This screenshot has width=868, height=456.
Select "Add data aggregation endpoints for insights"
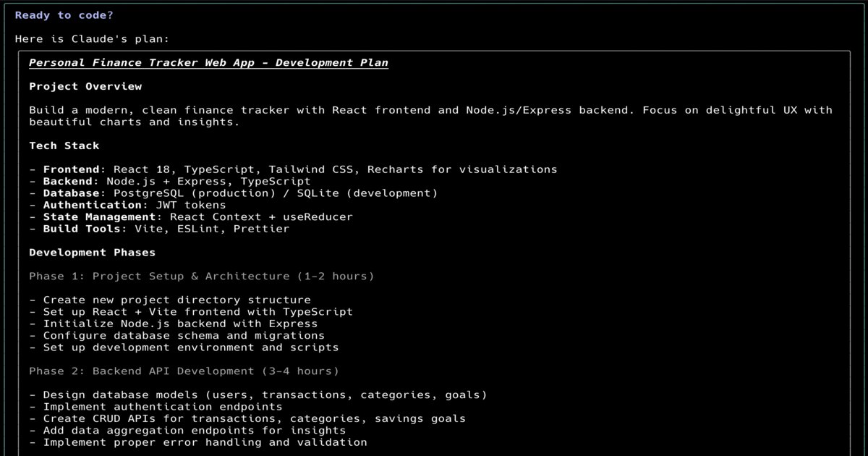click(187, 430)
